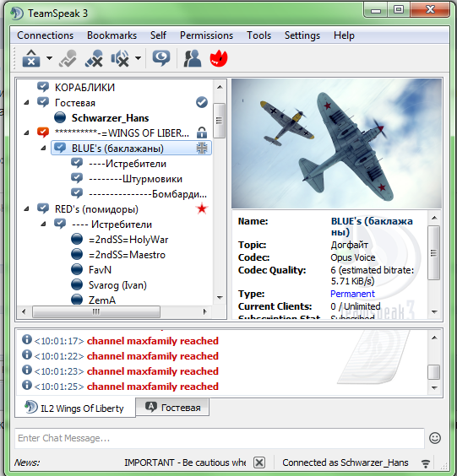Click the default channel checkmark on Гостевая
This screenshot has height=476, width=457.
pos(202,102)
